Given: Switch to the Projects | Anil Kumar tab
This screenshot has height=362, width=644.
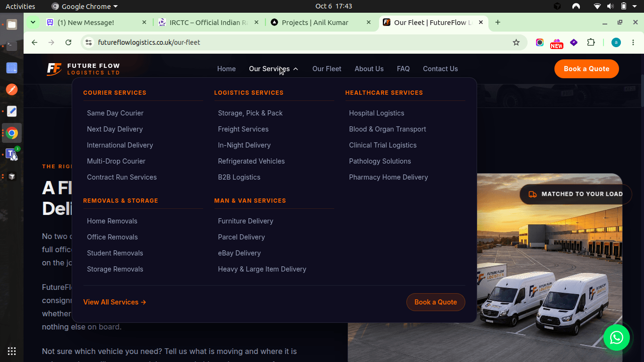Looking at the screenshot, I should [x=321, y=22].
